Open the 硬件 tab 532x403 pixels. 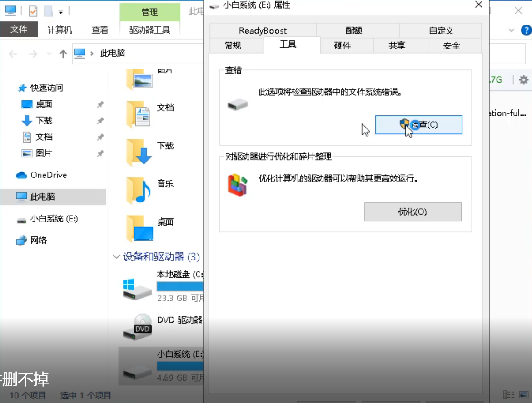point(342,45)
